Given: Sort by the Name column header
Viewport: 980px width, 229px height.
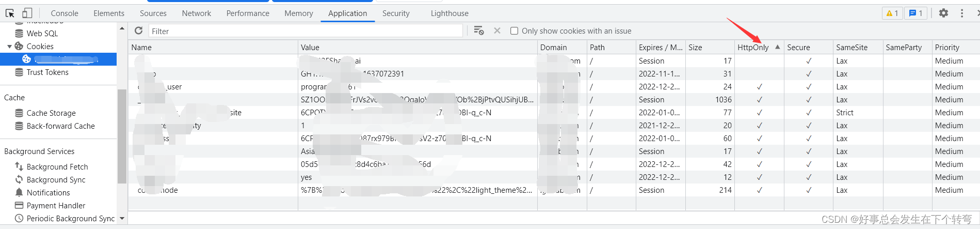Looking at the screenshot, I should [x=213, y=47].
